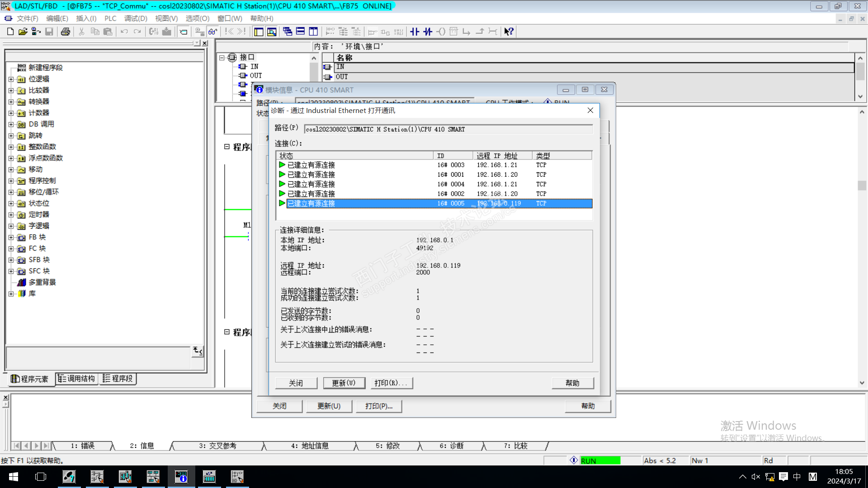Switch to the 调用结构 tab
The image size is (868, 488).
[x=76, y=379]
